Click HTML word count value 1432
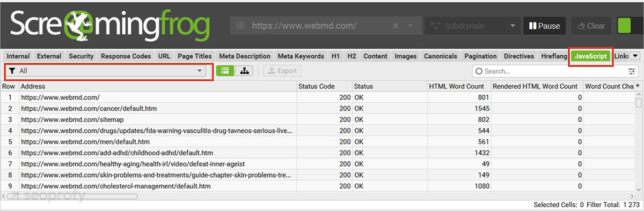644x211 pixels. (x=481, y=153)
